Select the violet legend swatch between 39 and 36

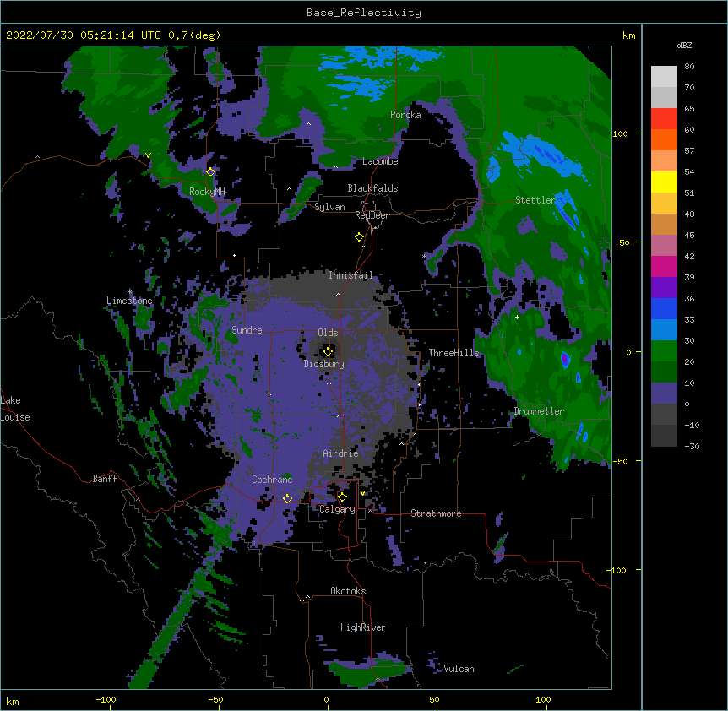click(664, 288)
